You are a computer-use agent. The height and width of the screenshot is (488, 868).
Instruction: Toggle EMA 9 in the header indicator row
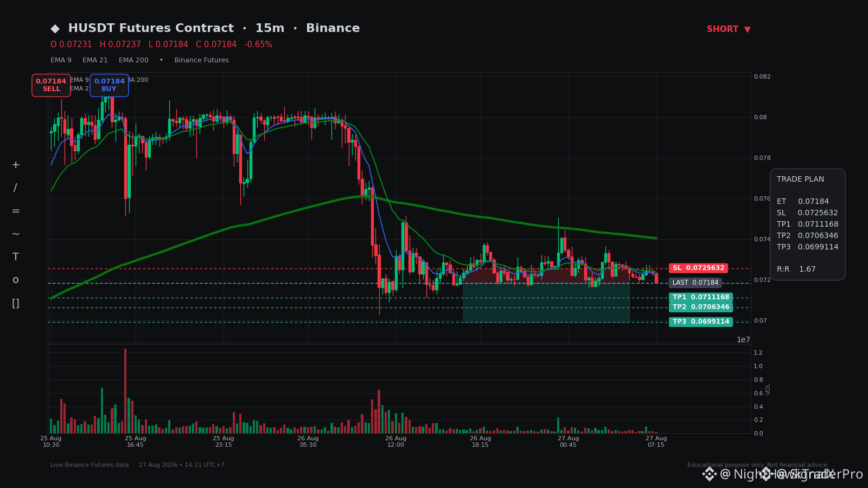[61, 60]
